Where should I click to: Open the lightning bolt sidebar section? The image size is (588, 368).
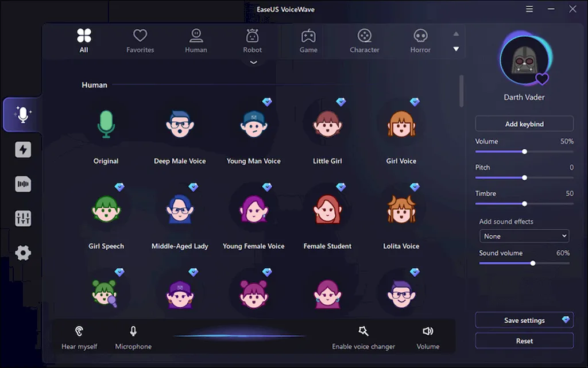(23, 149)
